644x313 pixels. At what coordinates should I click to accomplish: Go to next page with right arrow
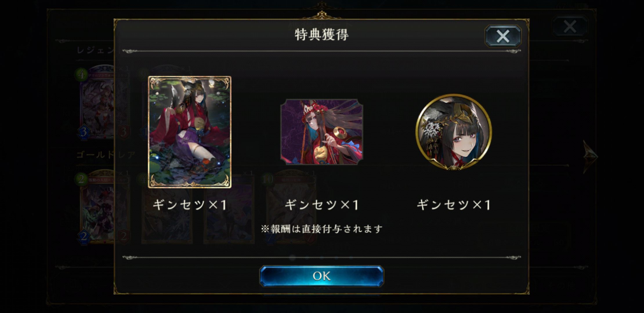click(x=590, y=157)
